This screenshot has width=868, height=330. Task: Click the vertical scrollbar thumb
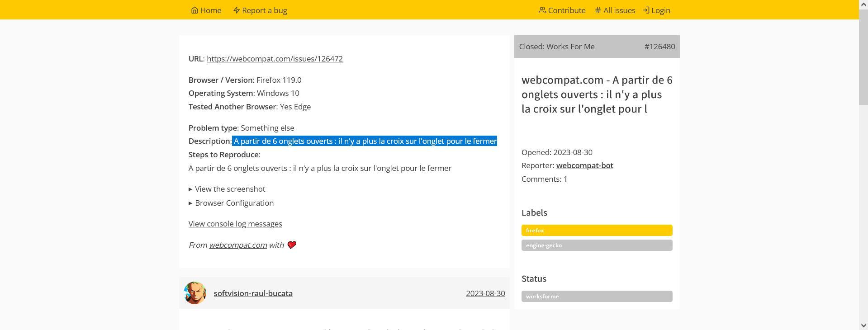pyautogui.click(x=863, y=56)
